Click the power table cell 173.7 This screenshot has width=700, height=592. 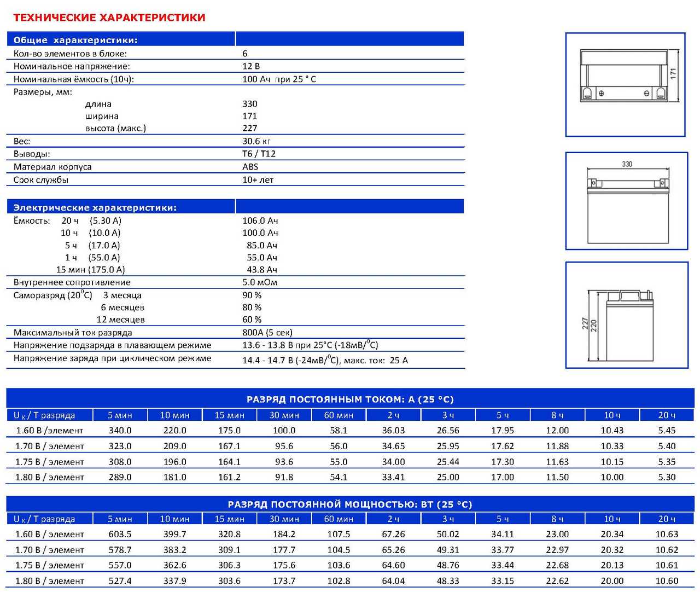pos(284,581)
